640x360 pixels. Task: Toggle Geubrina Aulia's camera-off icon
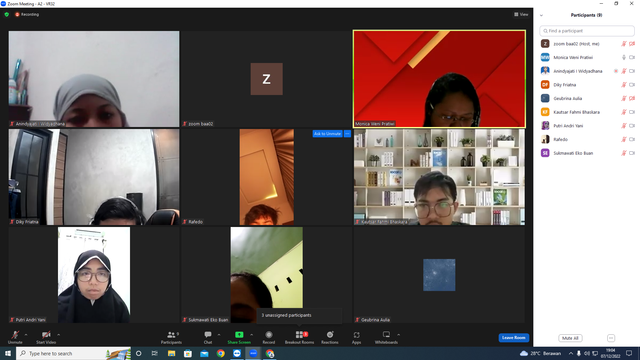point(632,98)
